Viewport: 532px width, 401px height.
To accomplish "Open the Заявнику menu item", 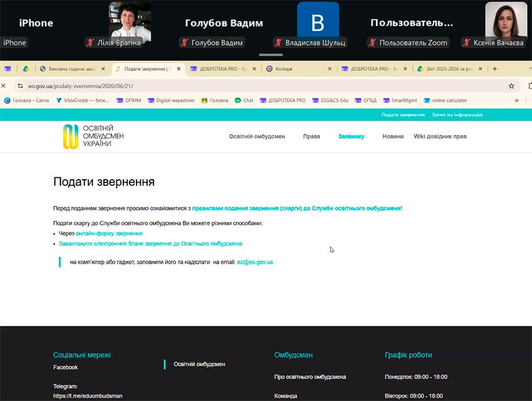I will click(351, 136).
